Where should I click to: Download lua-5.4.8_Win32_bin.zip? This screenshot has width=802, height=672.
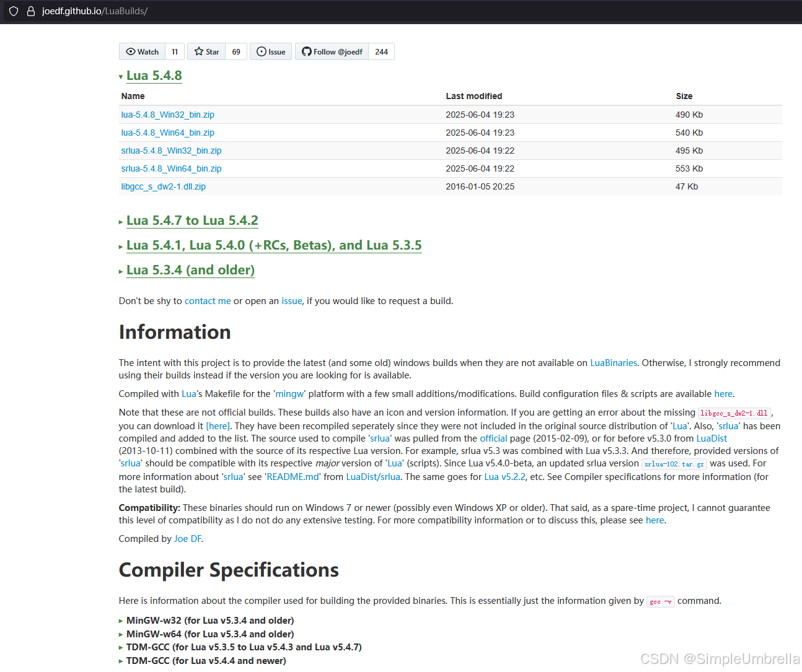point(168,115)
